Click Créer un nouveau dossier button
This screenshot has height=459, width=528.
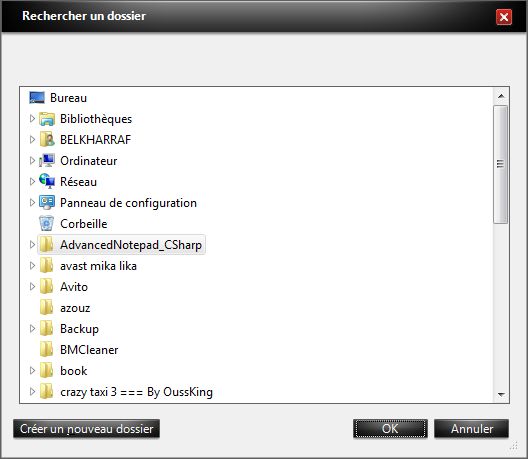pos(86,429)
